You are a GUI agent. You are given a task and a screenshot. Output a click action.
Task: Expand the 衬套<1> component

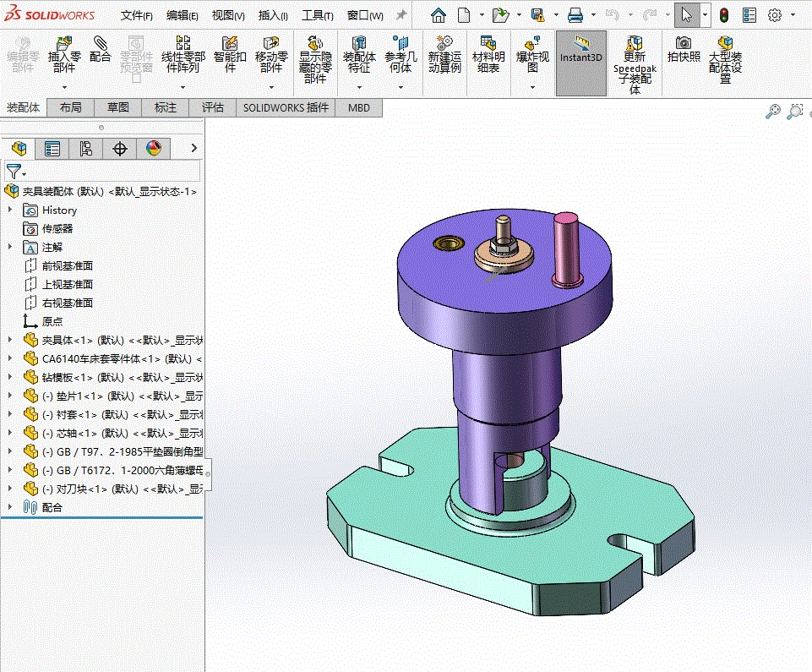tap(10, 414)
